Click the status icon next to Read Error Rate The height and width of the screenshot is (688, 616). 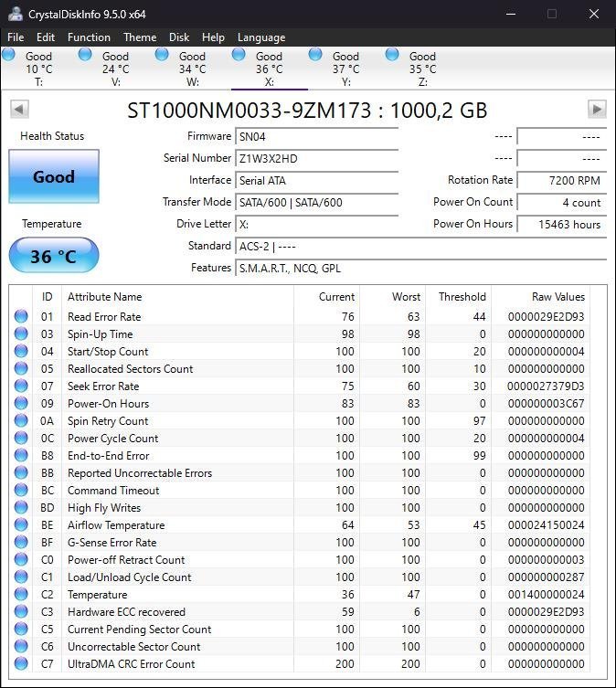(21, 317)
